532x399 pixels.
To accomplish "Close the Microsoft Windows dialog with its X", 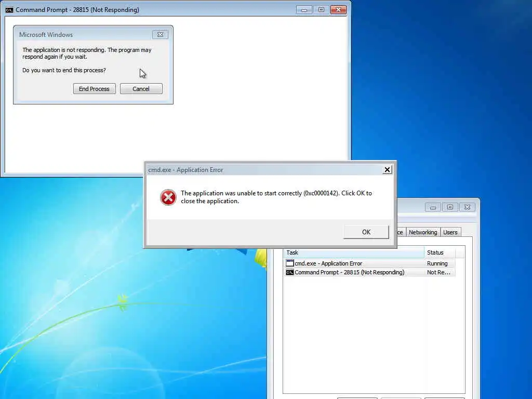I will click(160, 35).
